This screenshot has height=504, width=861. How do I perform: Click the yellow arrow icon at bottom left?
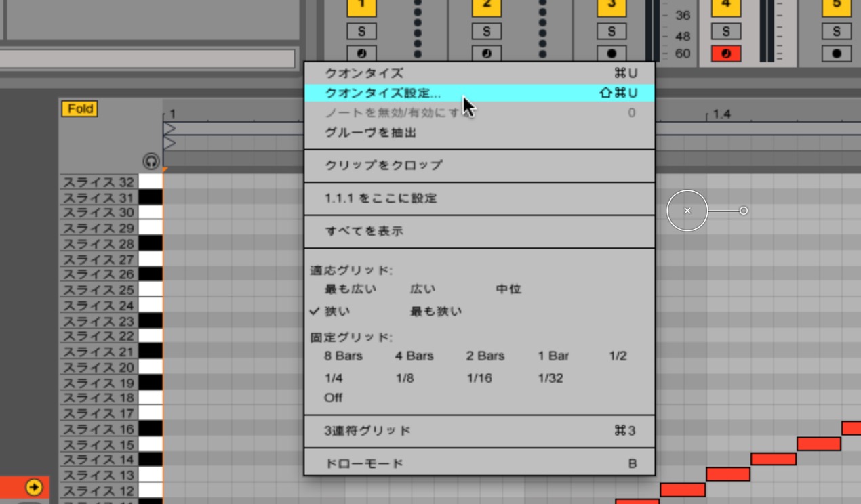point(33,486)
